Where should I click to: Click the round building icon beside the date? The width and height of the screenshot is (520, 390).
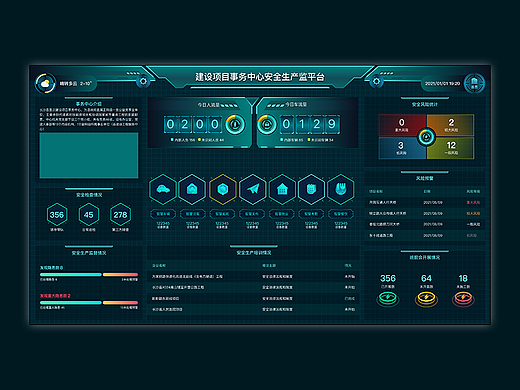coord(474,83)
